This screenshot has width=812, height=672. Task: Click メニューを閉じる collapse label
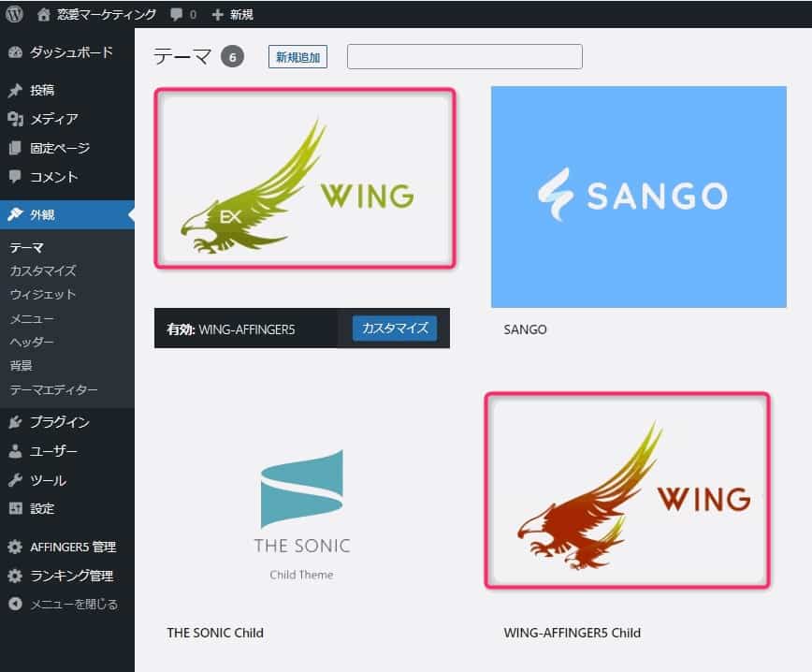click(x=74, y=604)
